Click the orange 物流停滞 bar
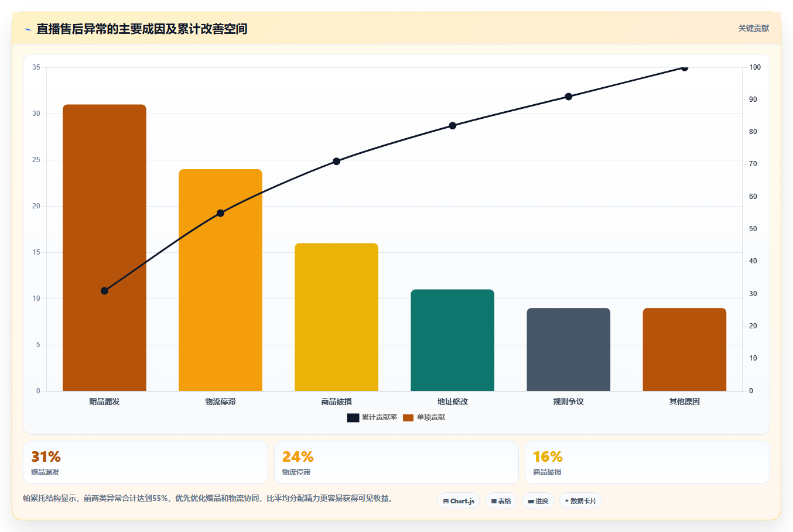 (220, 280)
